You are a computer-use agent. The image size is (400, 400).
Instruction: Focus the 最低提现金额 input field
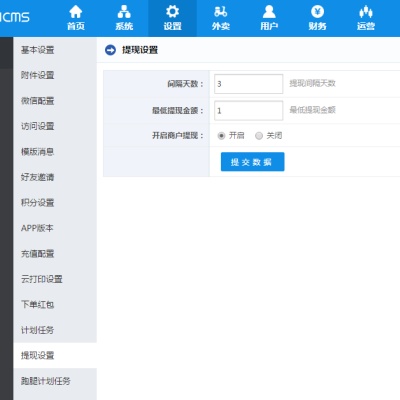tap(249, 110)
